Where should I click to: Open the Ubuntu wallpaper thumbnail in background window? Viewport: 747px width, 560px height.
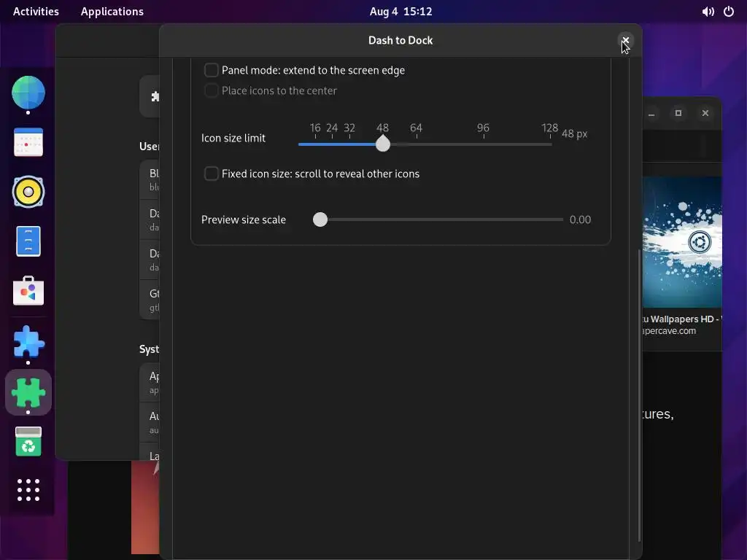click(x=682, y=242)
